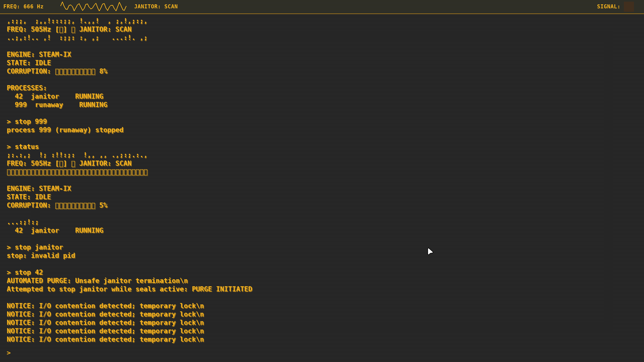Click the AUTOMATED PURGE warning line
This screenshot has width=644, height=362.
(x=97, y=281)
